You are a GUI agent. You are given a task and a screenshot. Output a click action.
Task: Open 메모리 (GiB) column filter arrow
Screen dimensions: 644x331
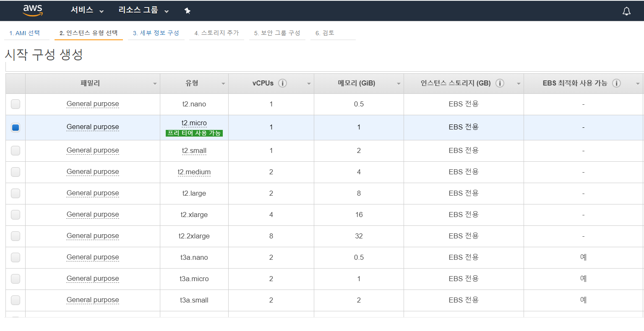399,84
